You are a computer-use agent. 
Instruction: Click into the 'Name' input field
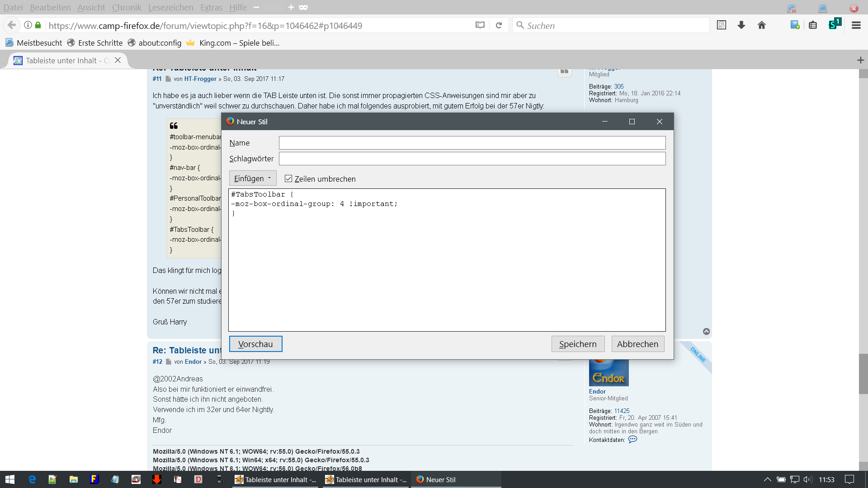pyautogui.click(x=472, y=143)
